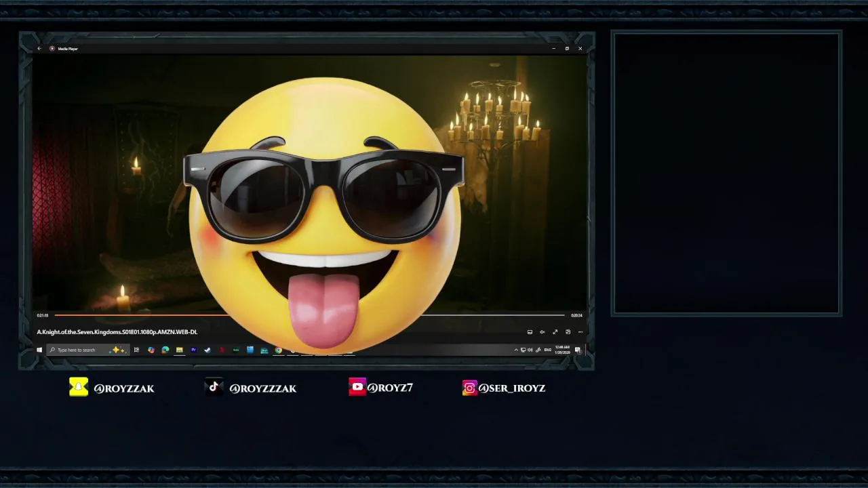The image size is (868, 488).
Task: Click the Media Player app logo in the title bar
Action: (52, 48)
